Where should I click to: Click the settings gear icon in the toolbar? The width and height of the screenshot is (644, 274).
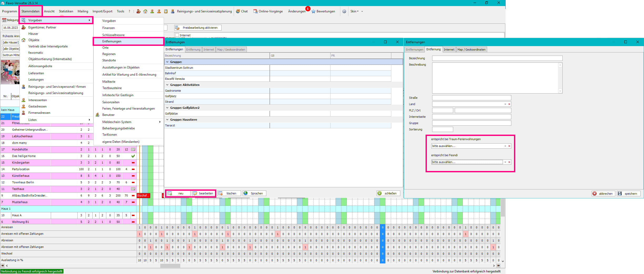click(x=344, y=11)
